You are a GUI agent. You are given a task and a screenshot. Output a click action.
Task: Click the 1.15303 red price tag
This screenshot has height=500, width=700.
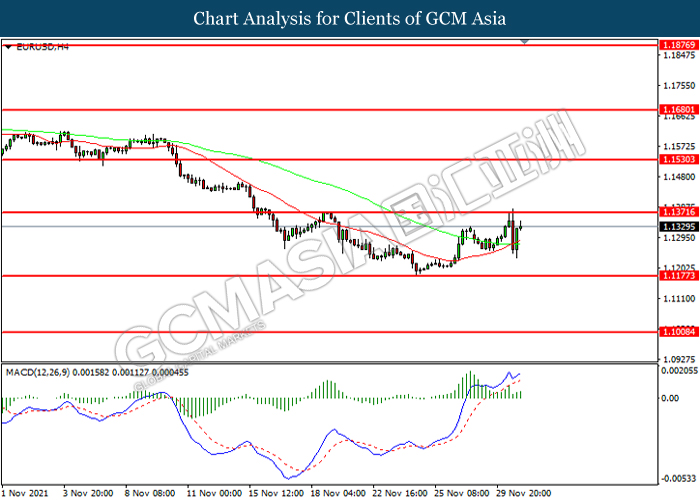point(679,159)
